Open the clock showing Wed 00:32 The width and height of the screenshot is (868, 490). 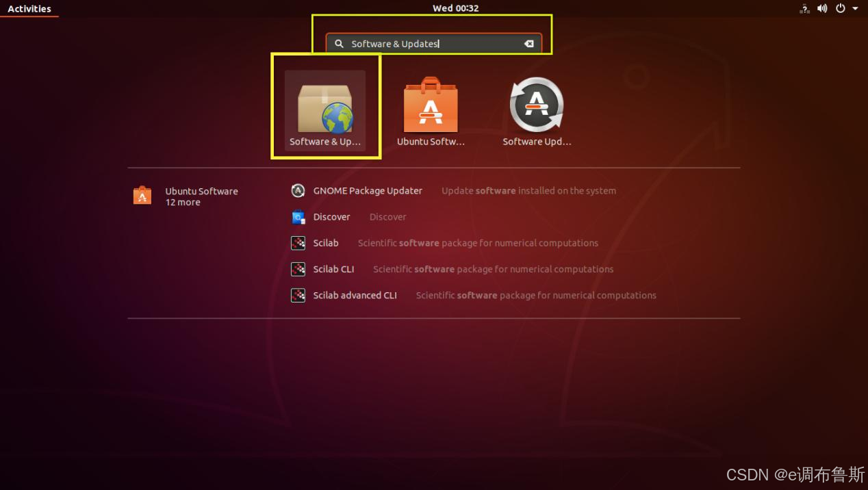coord(455,8)
